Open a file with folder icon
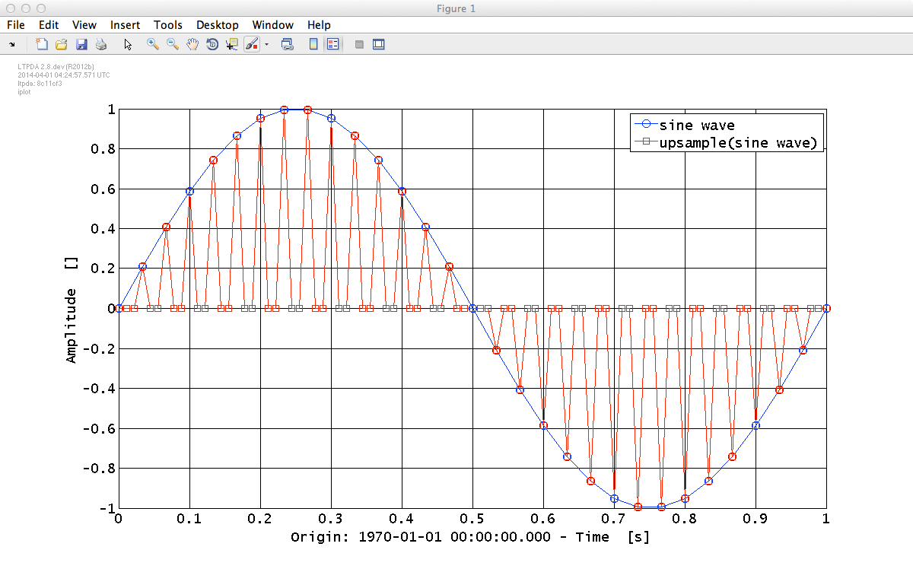This screenshot has width=913, height=588. [62, 44]
